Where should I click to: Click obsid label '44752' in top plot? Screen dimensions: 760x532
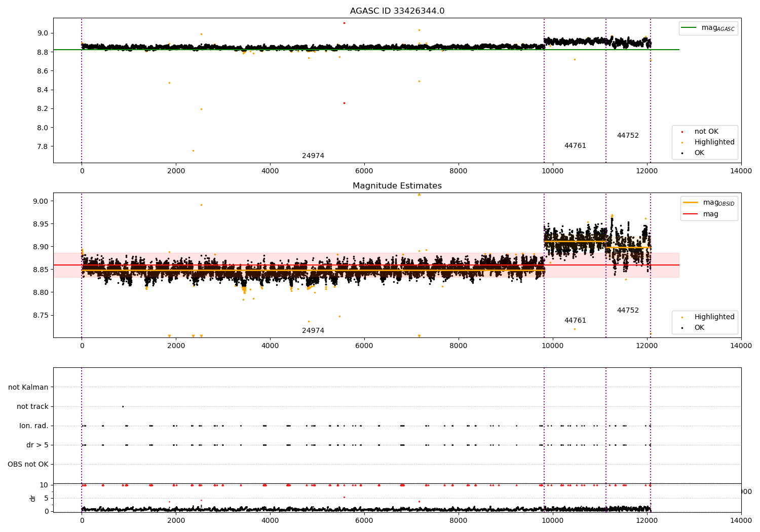click(628, 136)
